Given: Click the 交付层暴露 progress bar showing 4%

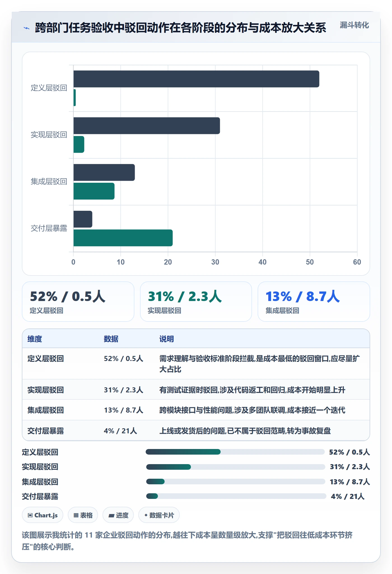Looking at the screenshot, I should [236, 496].
